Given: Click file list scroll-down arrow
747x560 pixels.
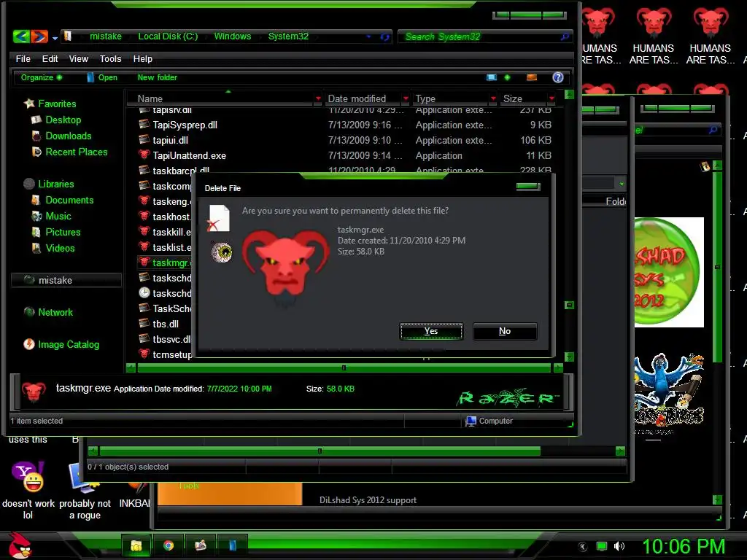Looking at the screenshot, I should point(569,357).
